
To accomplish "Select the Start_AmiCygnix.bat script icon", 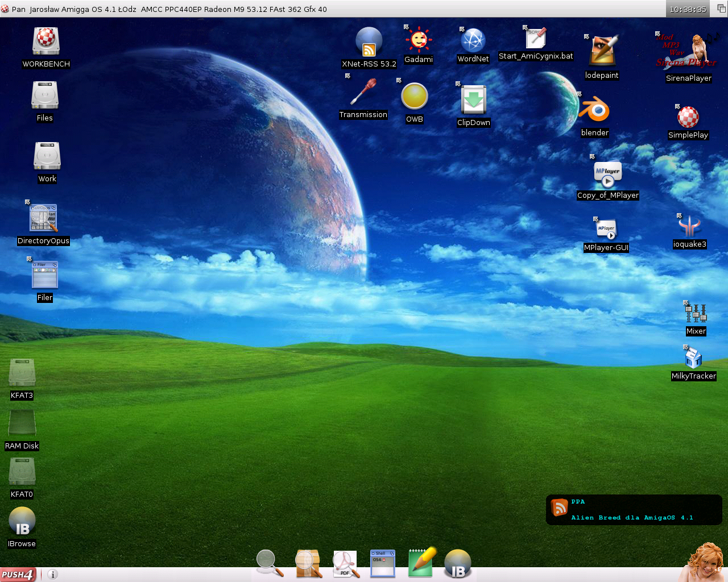I will 536,38.
